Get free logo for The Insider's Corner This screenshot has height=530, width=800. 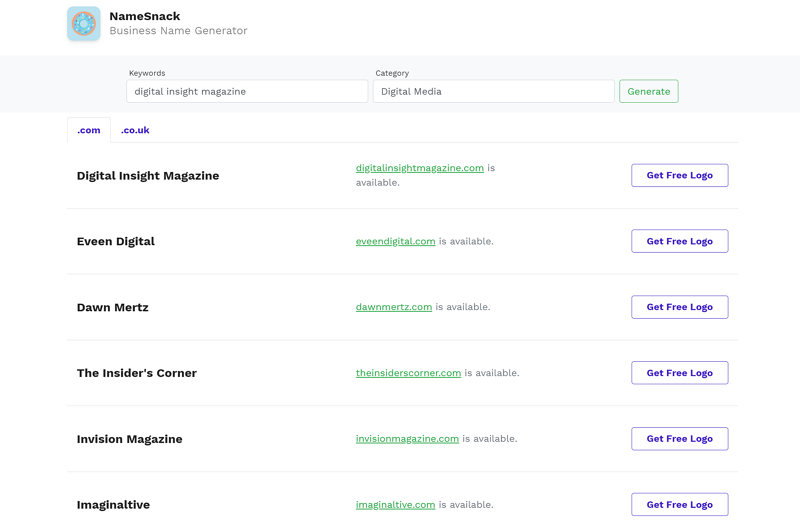[x=679, y=373]
